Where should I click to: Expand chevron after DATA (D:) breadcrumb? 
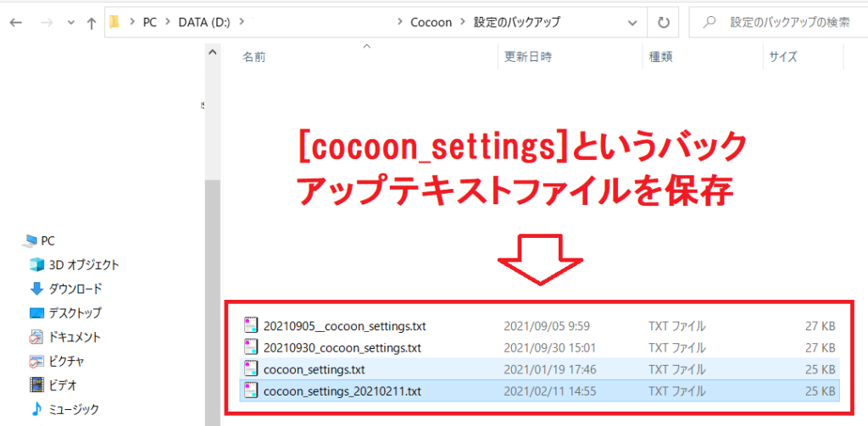coord(242,23)
